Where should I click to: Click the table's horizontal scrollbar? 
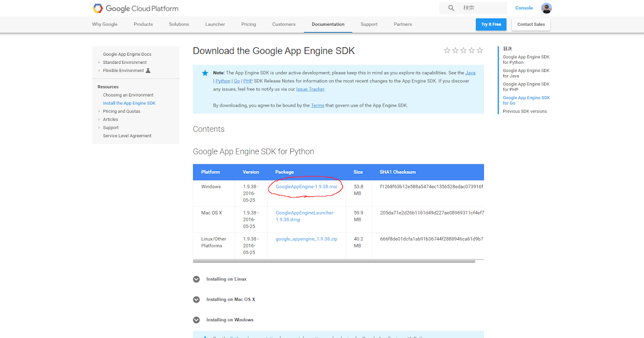click(334, 261)
